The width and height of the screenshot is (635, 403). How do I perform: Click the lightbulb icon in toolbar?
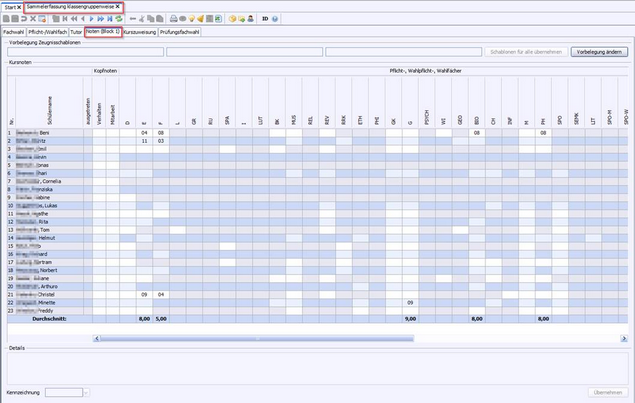point(190,18)
